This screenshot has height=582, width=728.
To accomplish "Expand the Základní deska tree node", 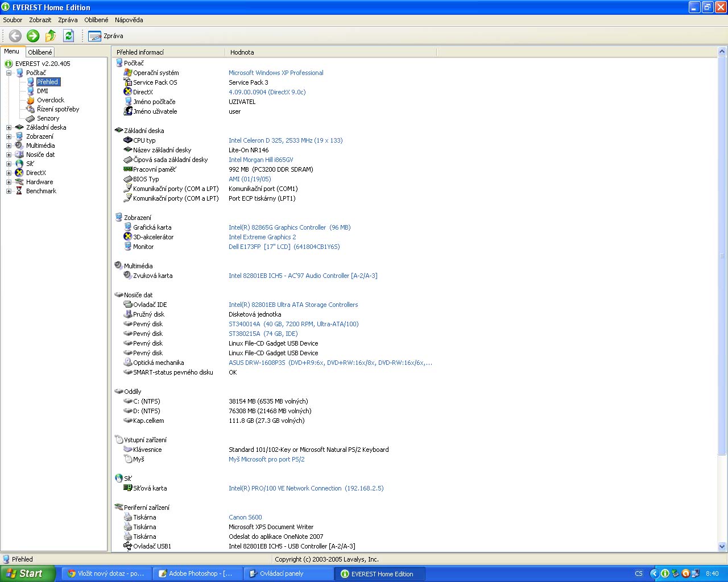I will pyautogui.click(x=9, y=127).
